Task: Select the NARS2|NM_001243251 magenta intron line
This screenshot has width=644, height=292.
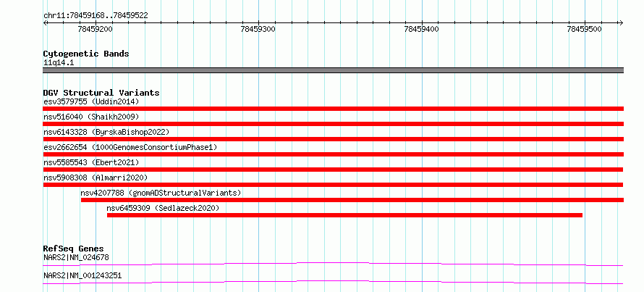Action: pos(333,282)
